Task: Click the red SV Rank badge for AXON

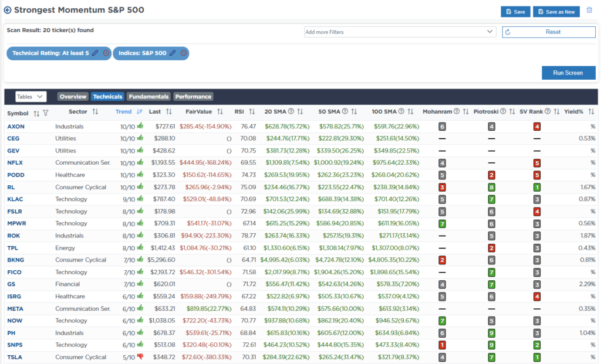Action: click(x=537, y=126)
